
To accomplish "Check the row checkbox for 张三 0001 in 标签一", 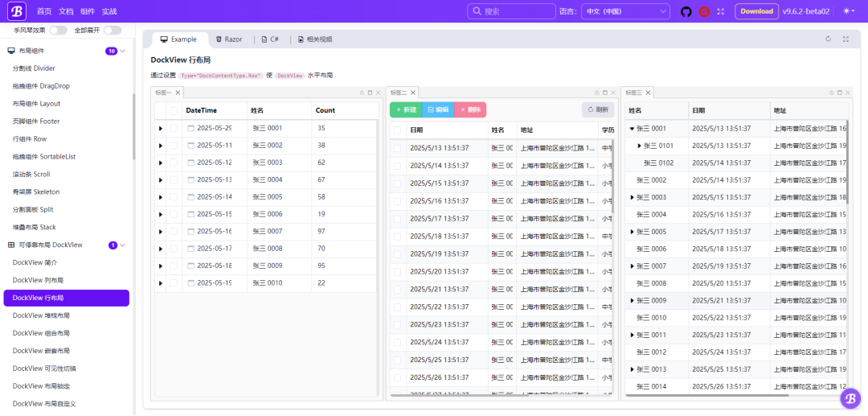I will 174,128.
